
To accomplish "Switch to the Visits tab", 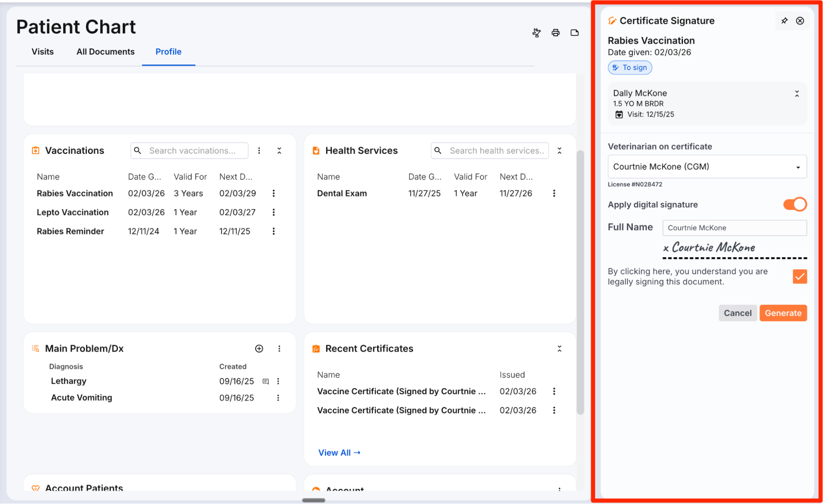I will (x=43, y=52).
